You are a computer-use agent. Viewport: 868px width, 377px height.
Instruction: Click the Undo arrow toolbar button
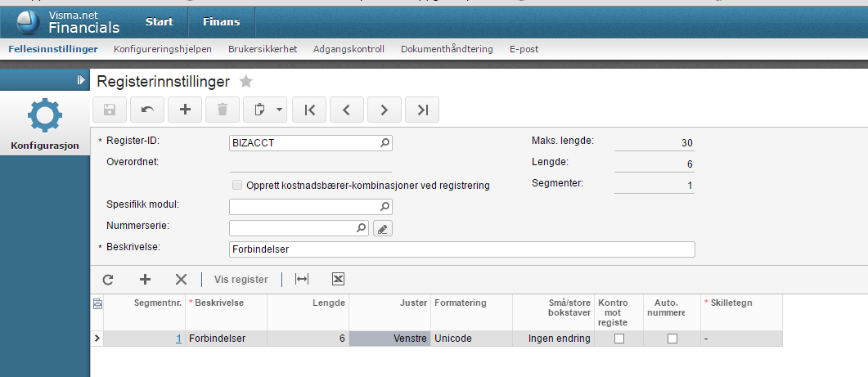[147, 110]
